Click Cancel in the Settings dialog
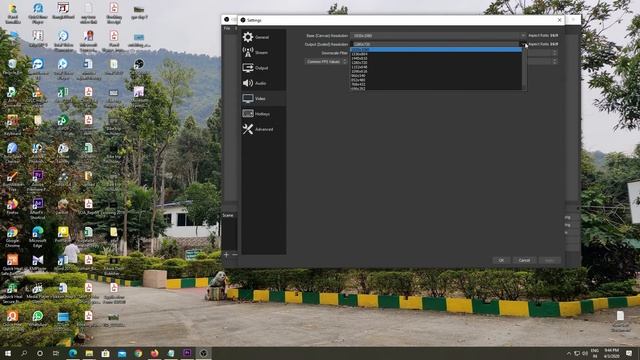 click(524, 260)
